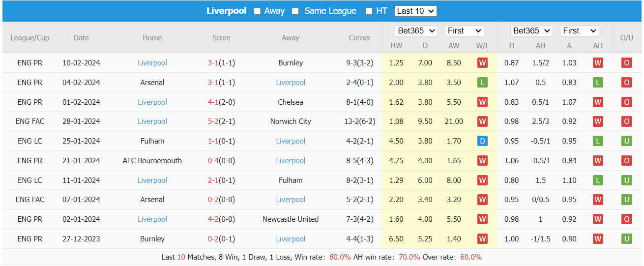Click blue D draw badge in Fulham row
The width and height of the screenshot is (644, 266).
point(482,141)
